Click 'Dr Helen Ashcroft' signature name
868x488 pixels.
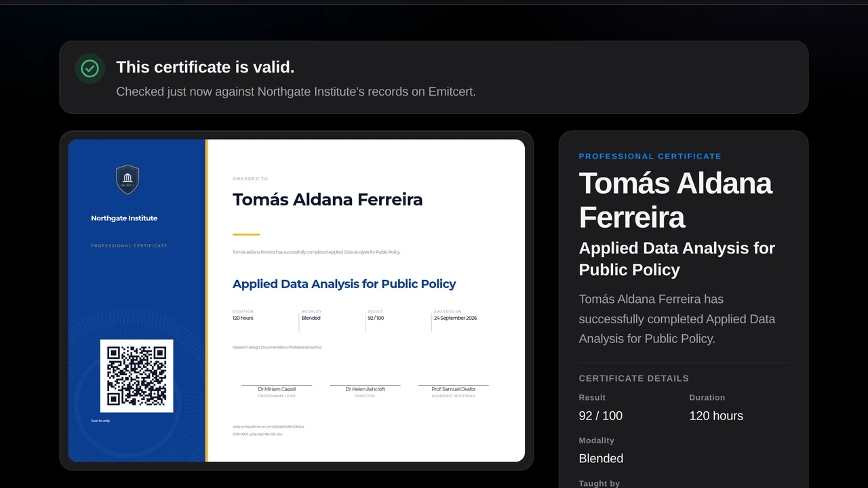365,389
